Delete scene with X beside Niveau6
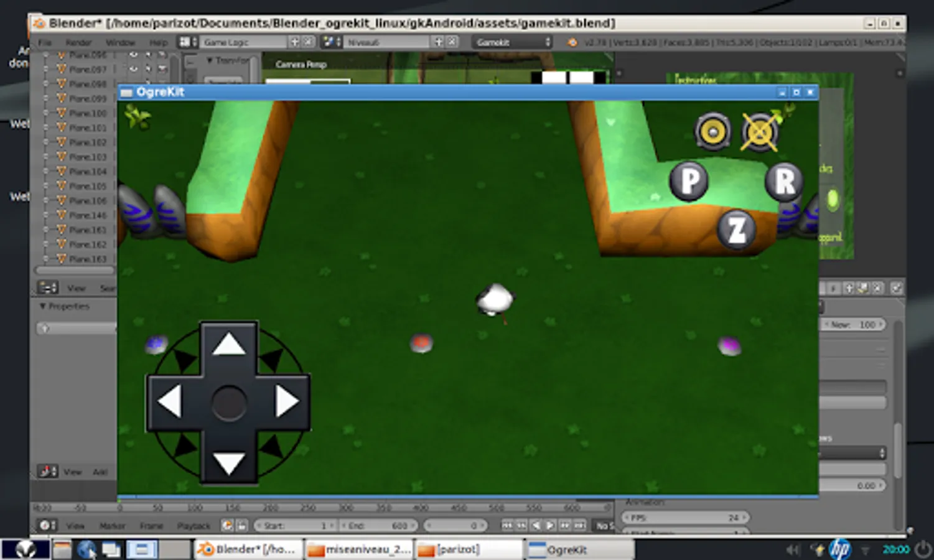934x560 pixels. (452, 42)
